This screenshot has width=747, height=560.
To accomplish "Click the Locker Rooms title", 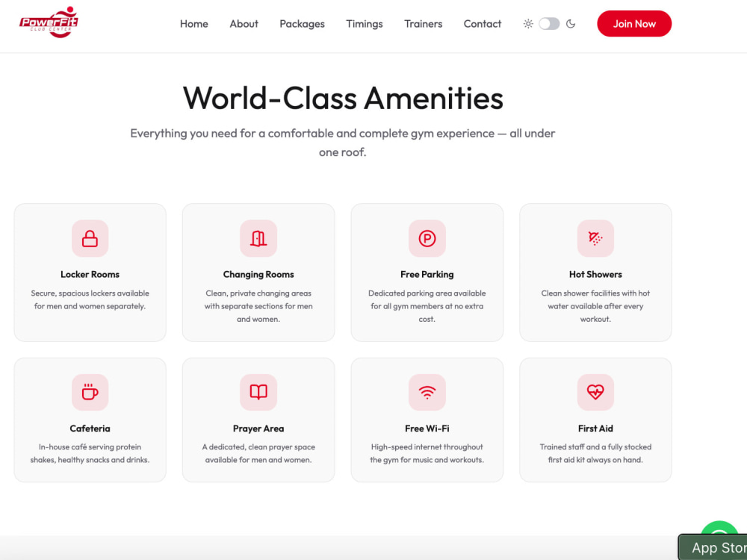I will pyautogui.click(x=90, y=274).
